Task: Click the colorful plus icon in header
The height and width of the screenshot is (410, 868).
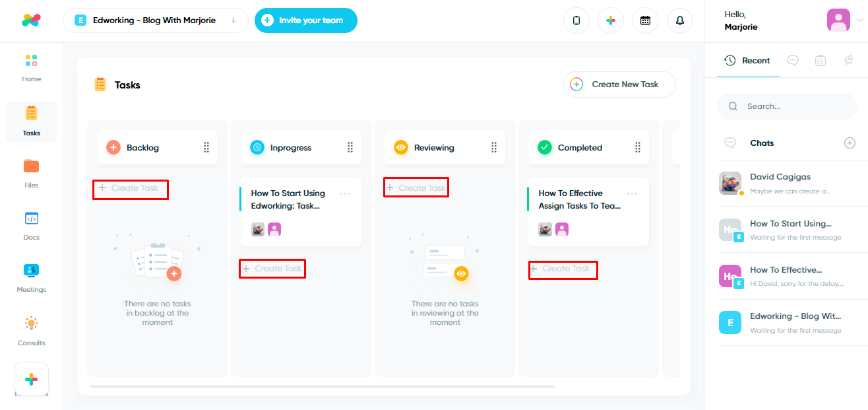Action: click(611, 20)
